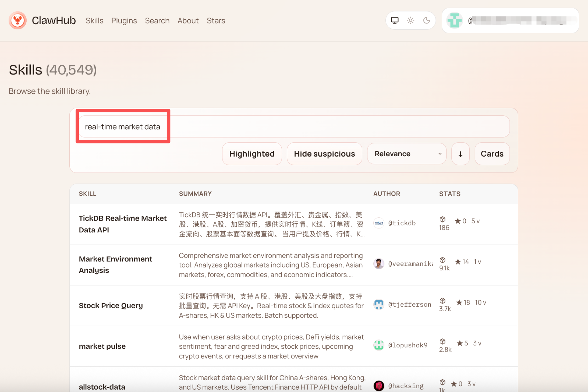Screen dimensions: 588x392
Task: Click the '5 v' version count for TickDB
Action: [476, 221]
